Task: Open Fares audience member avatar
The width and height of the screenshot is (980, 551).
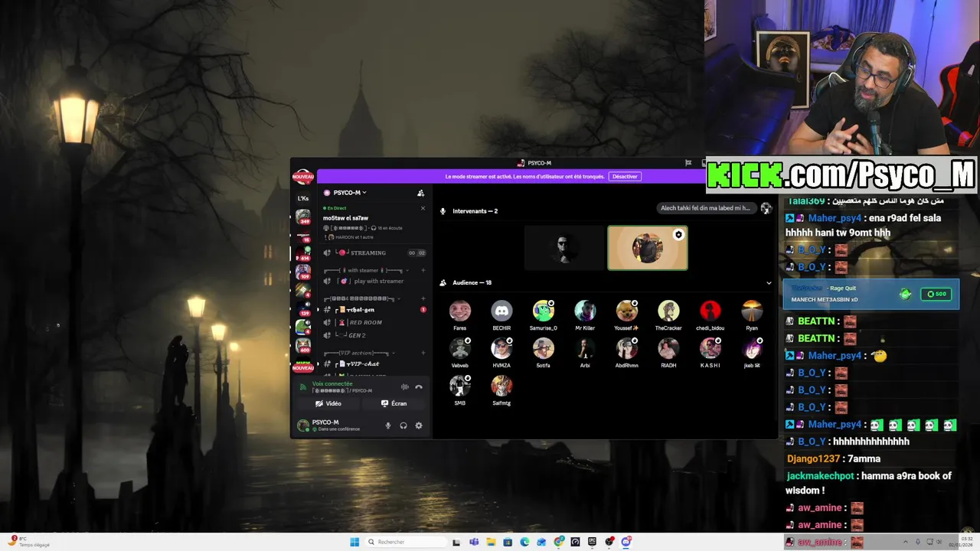Action: point(460,311)
